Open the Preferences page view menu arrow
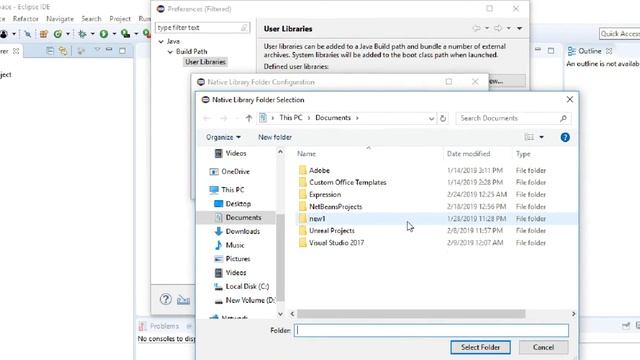The height and width of the screenshot is (360, 640). pos(520,28)
